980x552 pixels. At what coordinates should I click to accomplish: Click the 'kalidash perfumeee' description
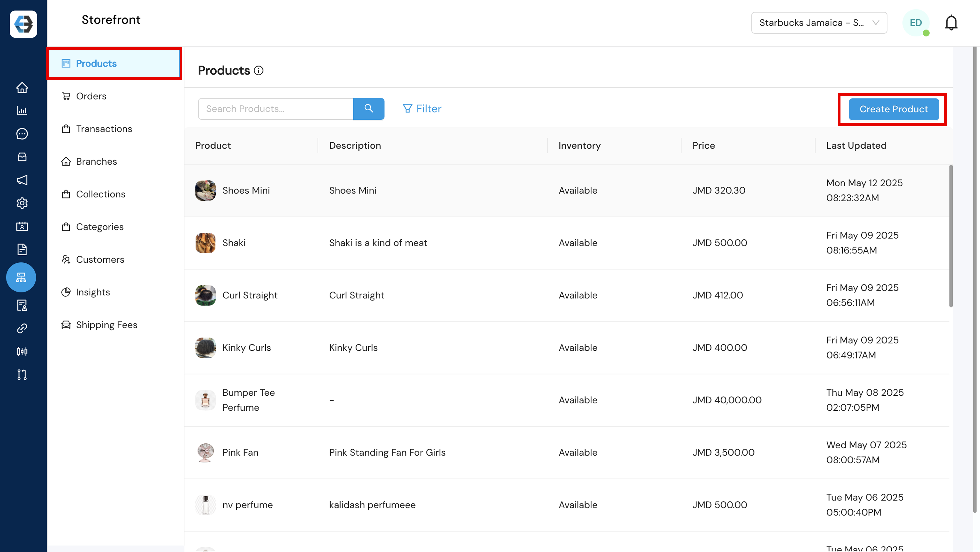372,505
